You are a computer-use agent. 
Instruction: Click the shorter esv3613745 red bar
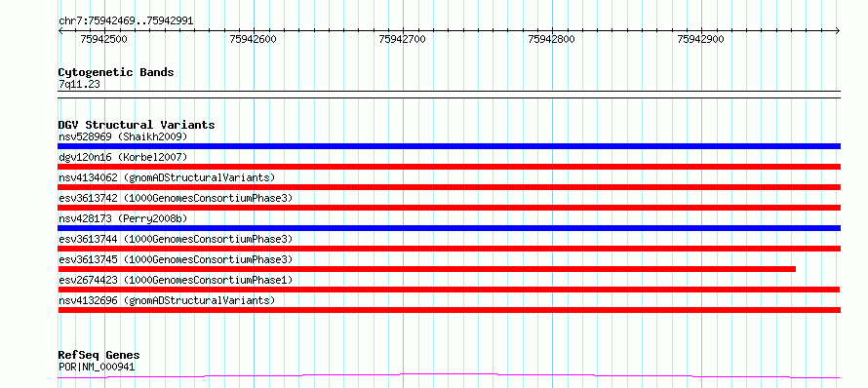click(427, 269)
